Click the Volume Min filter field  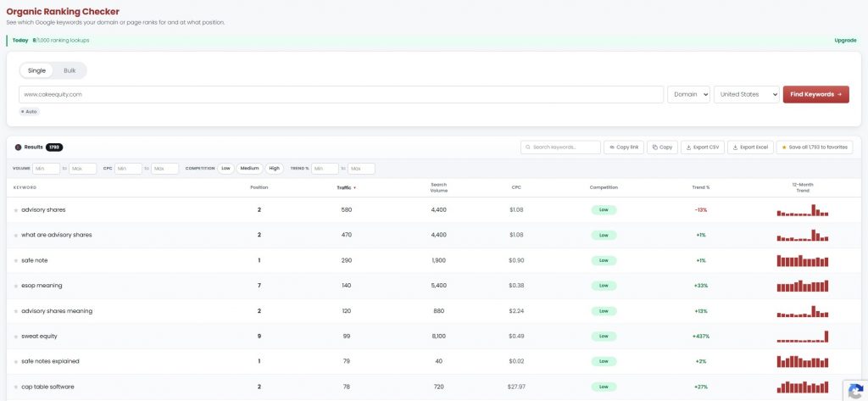tap(46, 169)
